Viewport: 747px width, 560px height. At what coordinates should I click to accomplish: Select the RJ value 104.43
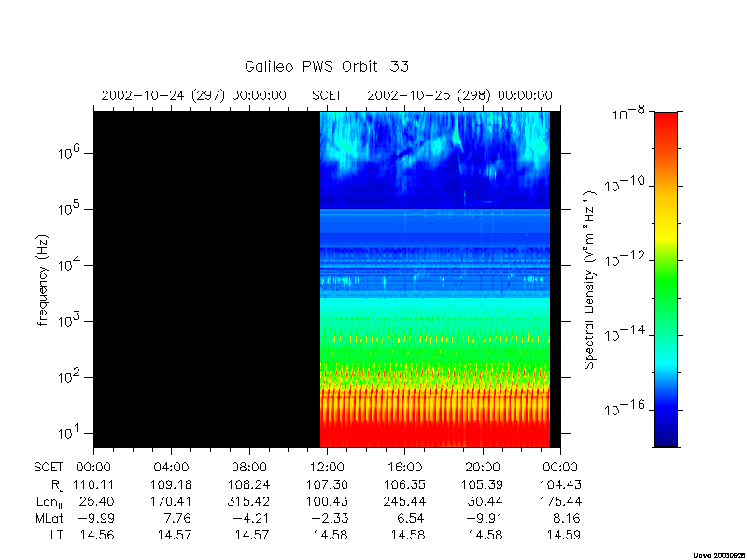pyautogui.click(x=560, y=484)
